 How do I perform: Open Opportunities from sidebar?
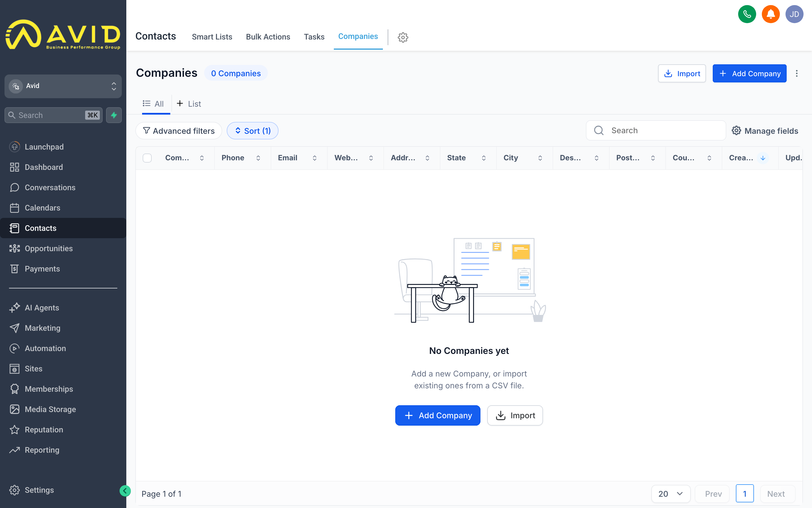click(x=63, y=248)
